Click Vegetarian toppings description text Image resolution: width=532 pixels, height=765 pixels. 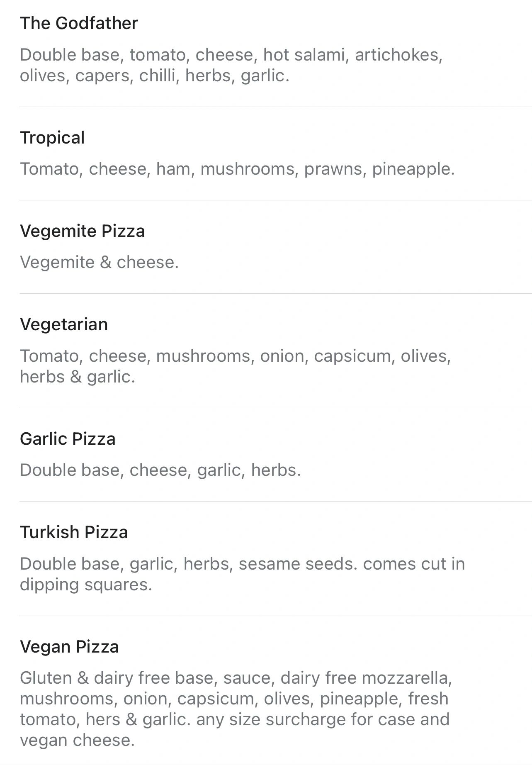click(235, 366)
